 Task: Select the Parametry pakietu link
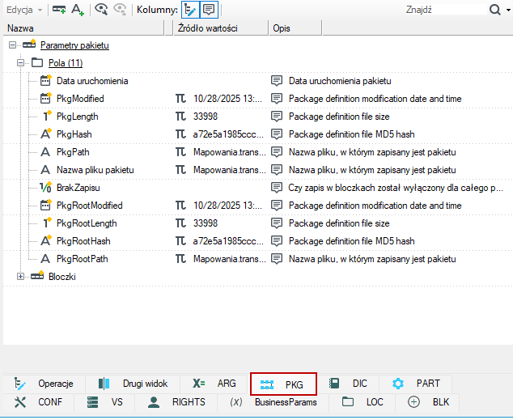[74, 45]
